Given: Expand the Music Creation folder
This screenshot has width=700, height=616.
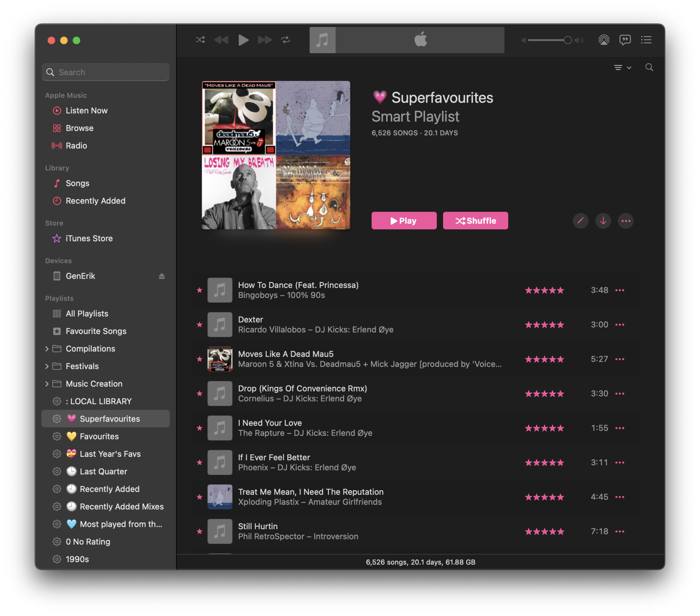Looking at the screenshot, I should [47, 384].
